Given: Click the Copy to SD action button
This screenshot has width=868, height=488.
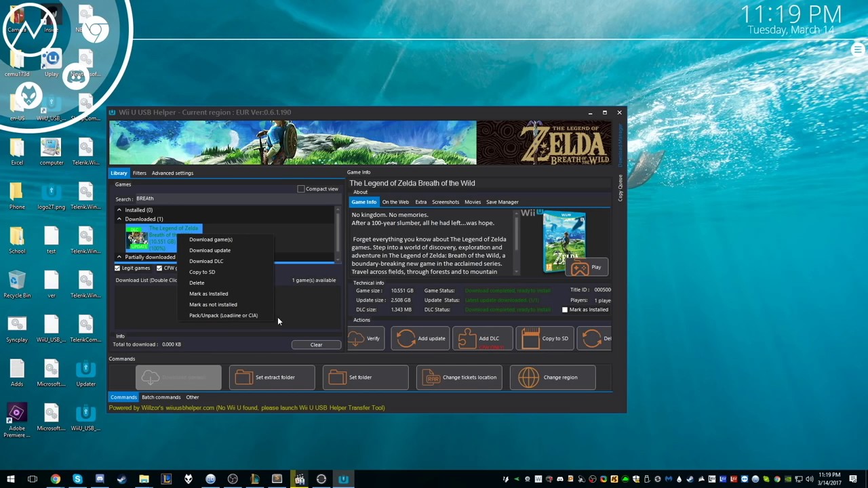Looking at the screenshot, I should [545, 338].
